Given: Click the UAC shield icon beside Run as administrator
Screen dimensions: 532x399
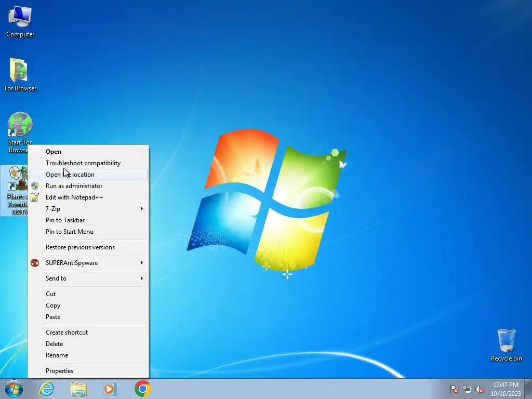Looking at the screenshot, I should (x=35, y=186).
